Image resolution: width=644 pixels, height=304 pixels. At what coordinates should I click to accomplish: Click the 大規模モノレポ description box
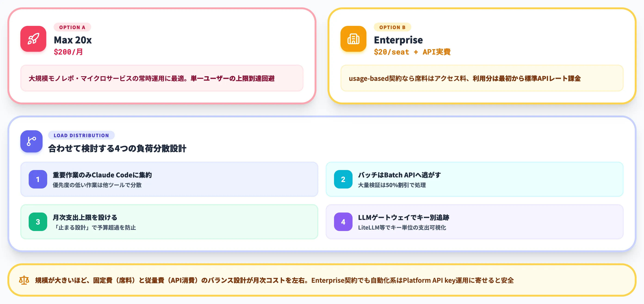(x=162, y=78)
